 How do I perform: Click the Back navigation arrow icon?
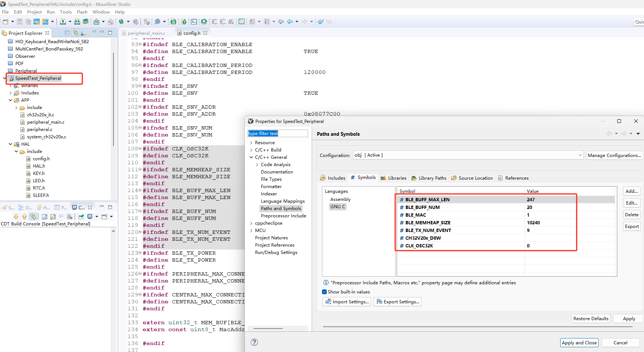(x=290, y=22)
